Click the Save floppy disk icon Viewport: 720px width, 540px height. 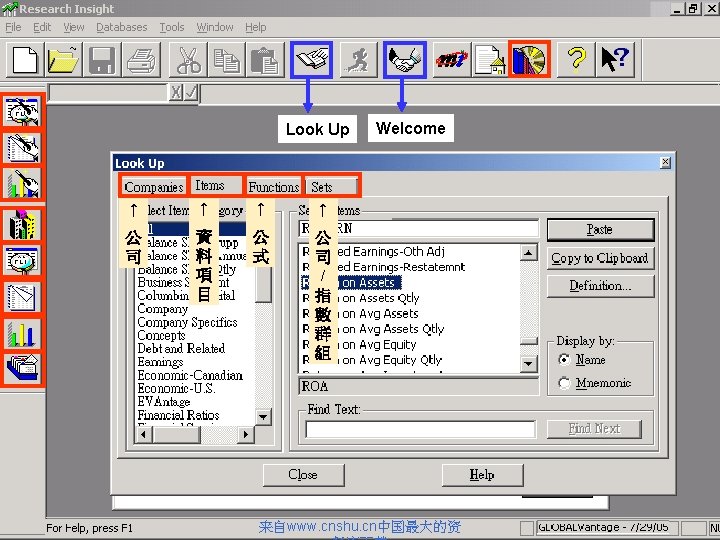(102, 60)
